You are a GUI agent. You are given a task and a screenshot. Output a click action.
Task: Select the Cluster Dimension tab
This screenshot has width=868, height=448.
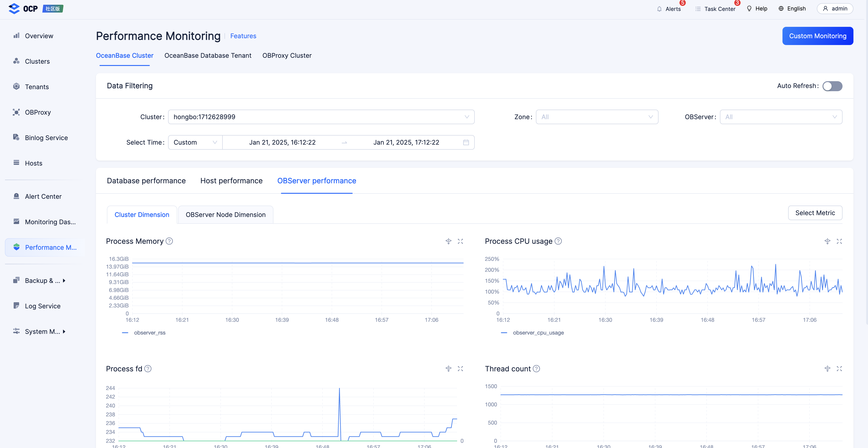(x=142, y=215)
